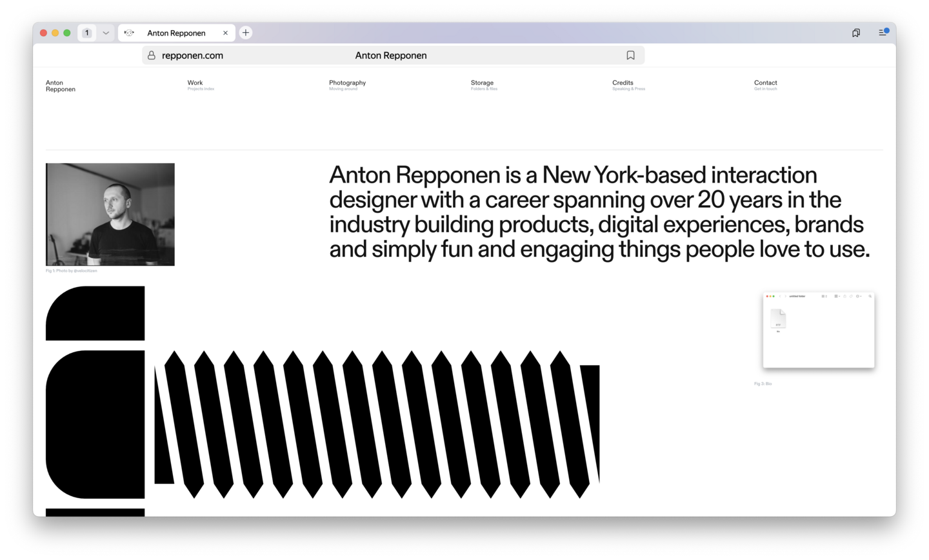This screenshot has width=929, height=560.
Task: Open the browser menu icon with the blue dot
Action: [883, 32]
